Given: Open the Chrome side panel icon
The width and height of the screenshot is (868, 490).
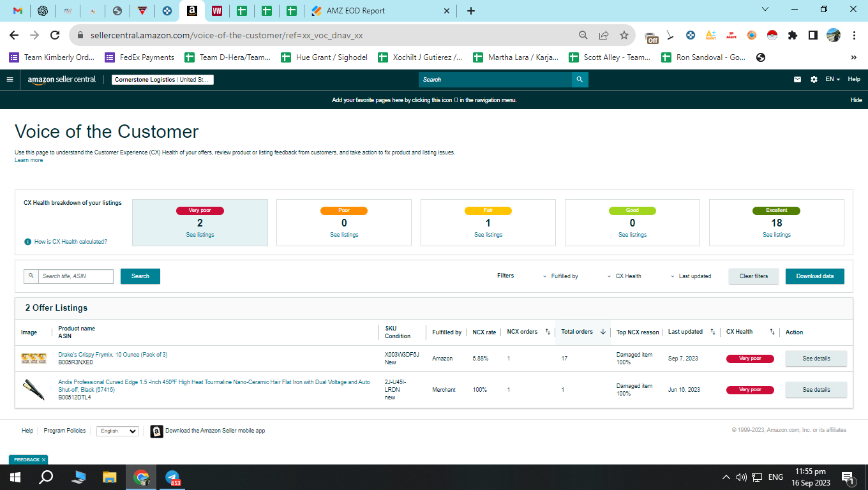Looking at the screenshot, I should coord(813,36).
